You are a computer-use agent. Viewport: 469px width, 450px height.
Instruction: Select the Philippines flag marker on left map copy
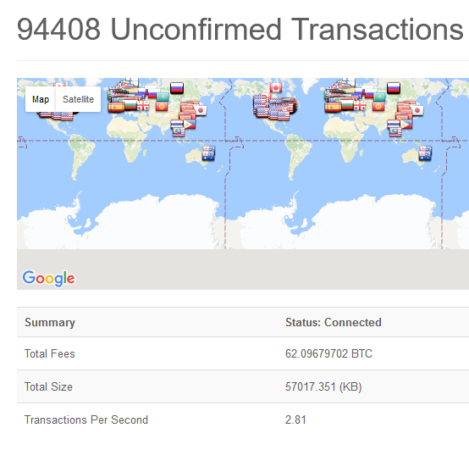click(189, 125)
